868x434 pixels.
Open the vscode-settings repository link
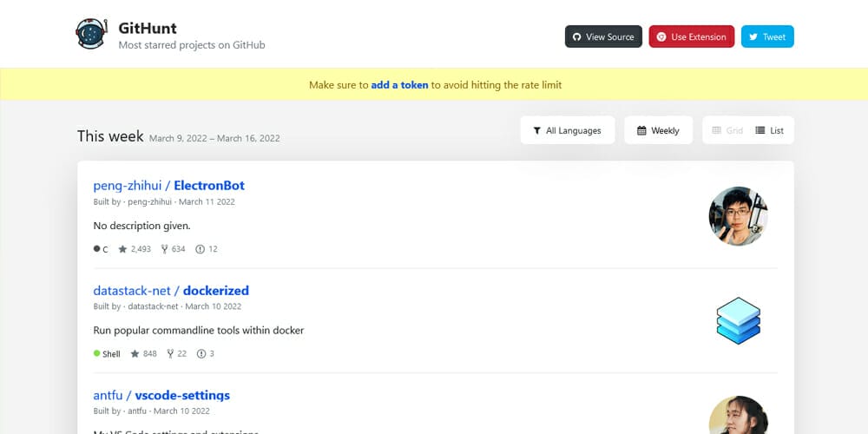(x=182, y=395)
